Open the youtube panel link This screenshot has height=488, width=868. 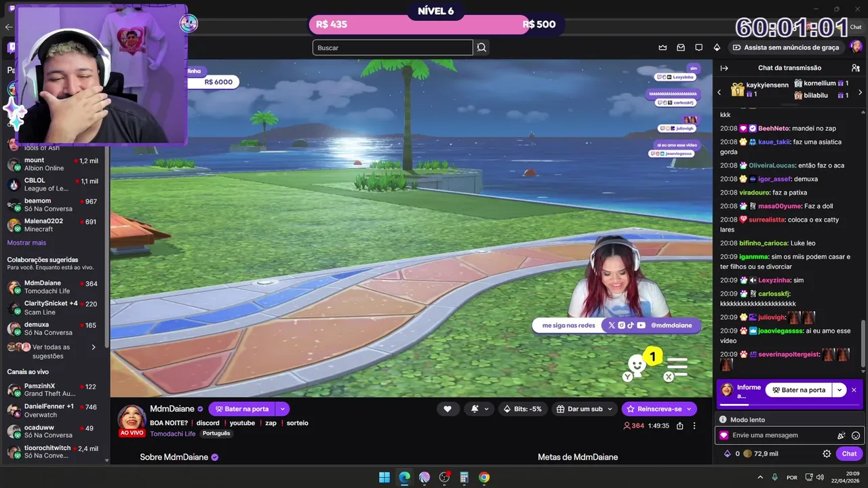(x=242, y=423)
